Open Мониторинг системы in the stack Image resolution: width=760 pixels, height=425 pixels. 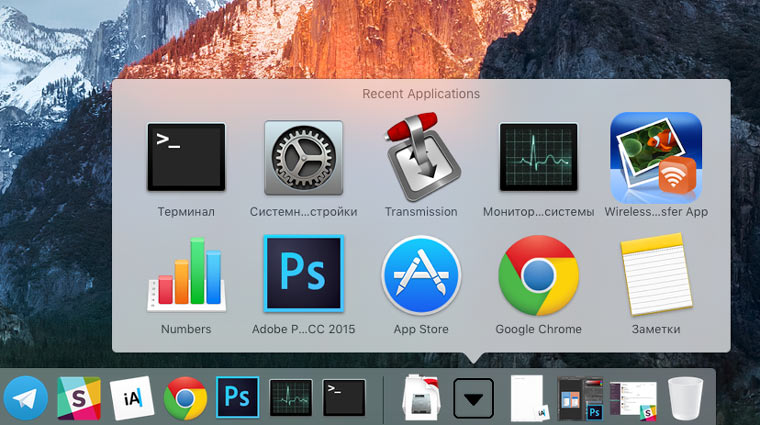click(x=538, y=157)
